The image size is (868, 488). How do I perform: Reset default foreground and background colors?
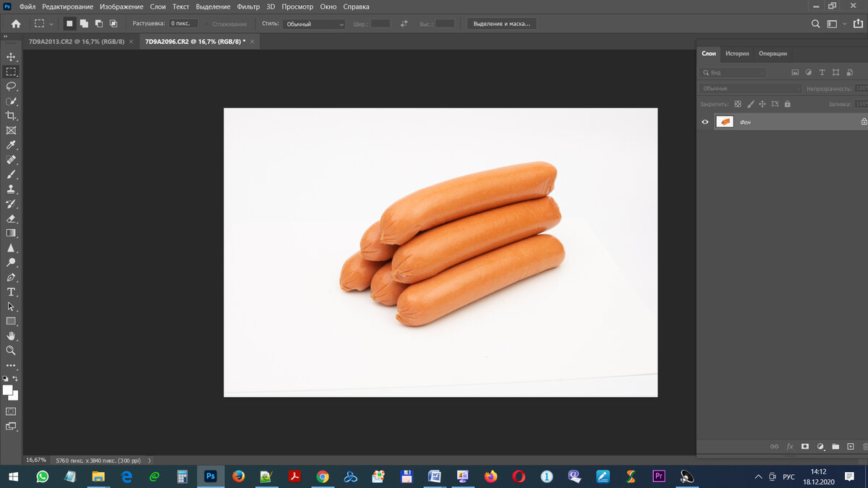pos(6,378)
